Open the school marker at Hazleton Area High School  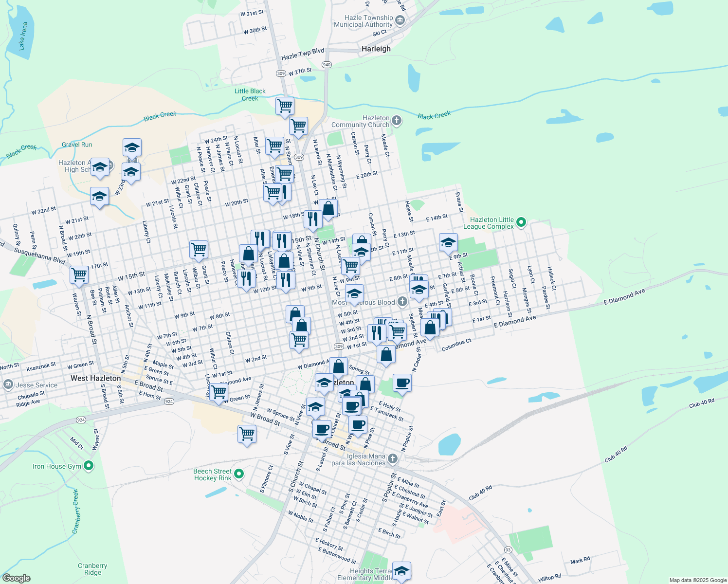coord(100,168)
